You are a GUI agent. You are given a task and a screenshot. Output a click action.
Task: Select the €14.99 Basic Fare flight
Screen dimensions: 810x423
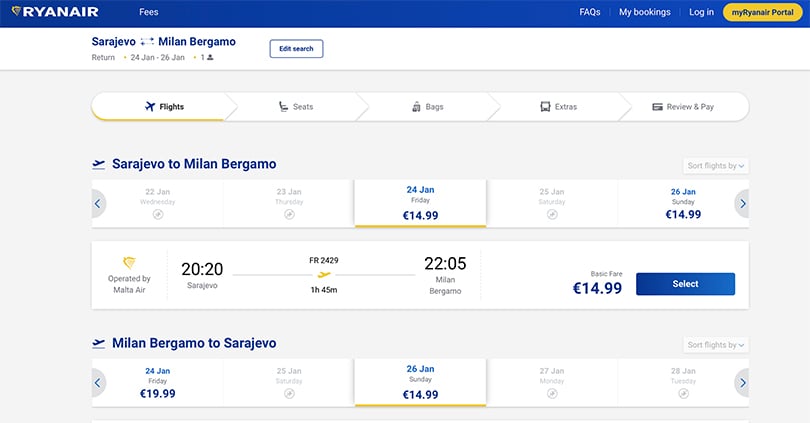point(685,284)
